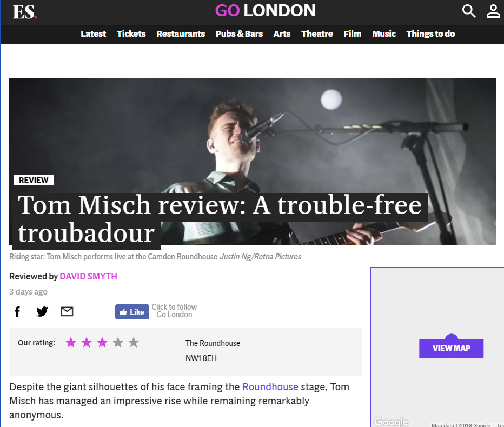Image resolution: width=504 pixels, height=427 pixels.
Task: Share the article on Facebook
Action: click(x=17, y=311)
